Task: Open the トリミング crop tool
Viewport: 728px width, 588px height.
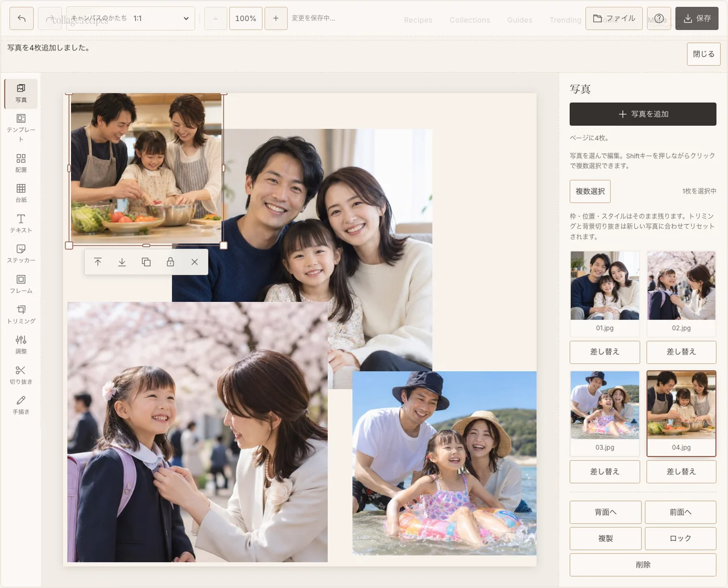Action: coord(21,314)
